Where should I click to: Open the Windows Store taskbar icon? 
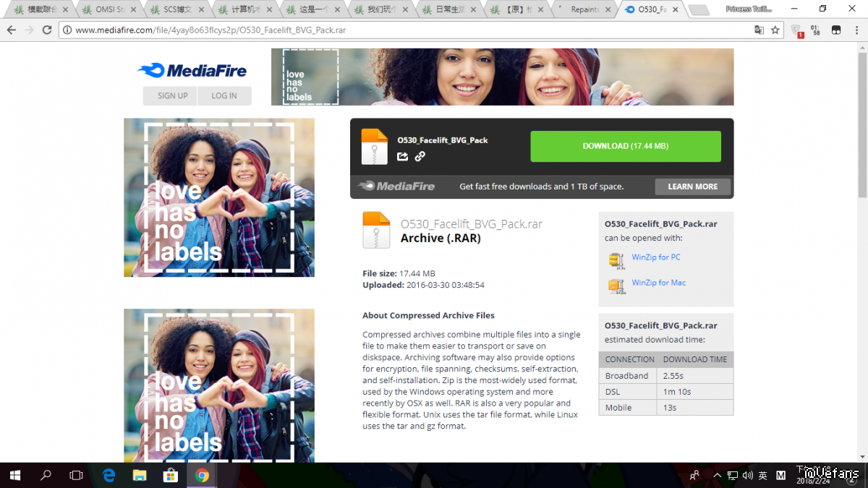(171, 475)
